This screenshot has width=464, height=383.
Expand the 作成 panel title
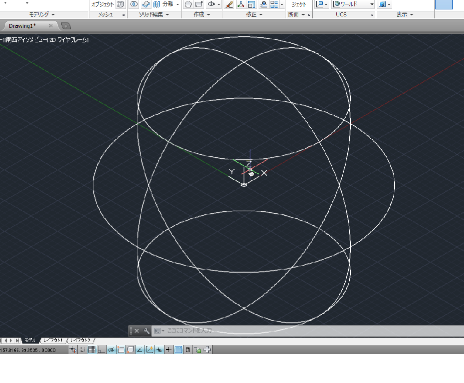pos(202,14)
